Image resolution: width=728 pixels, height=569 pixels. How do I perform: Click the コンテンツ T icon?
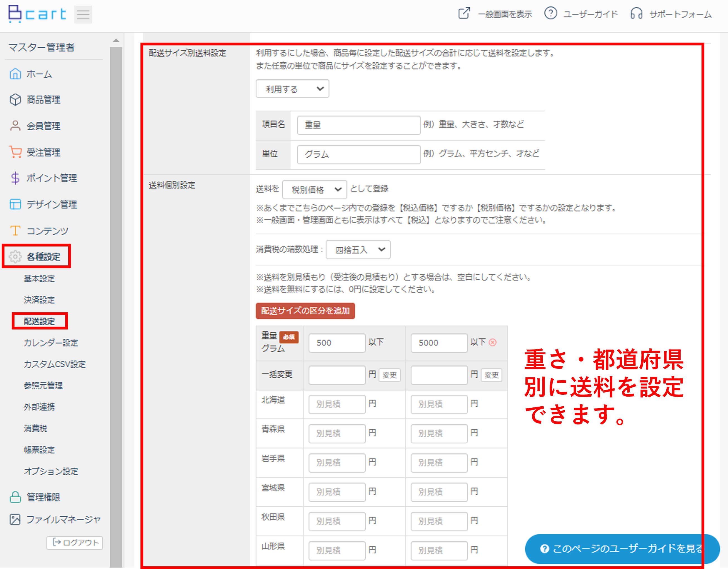point(15,231)
